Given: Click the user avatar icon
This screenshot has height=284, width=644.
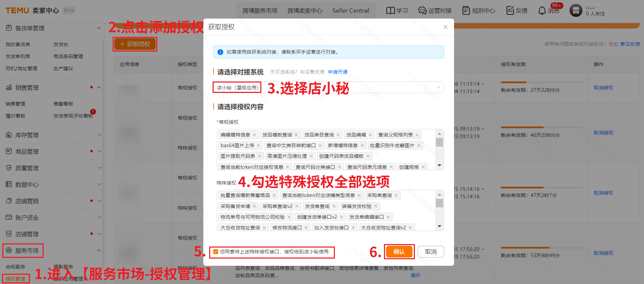Looking at the screenshot, I should click(x=576, y=10).
